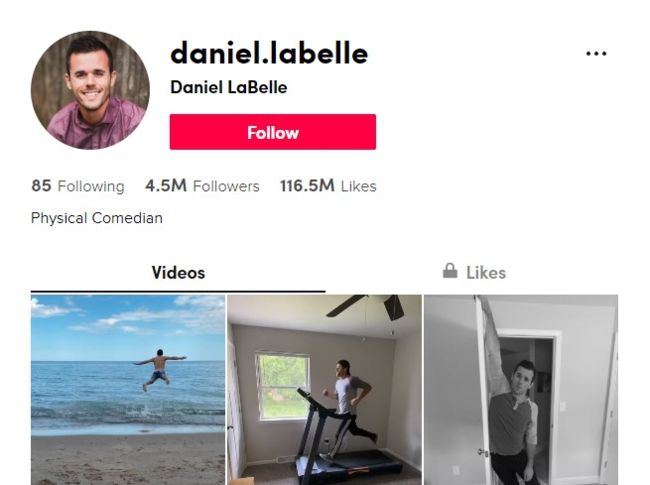
Task: Play the beach ocean jump video
Action: [128, 390]
